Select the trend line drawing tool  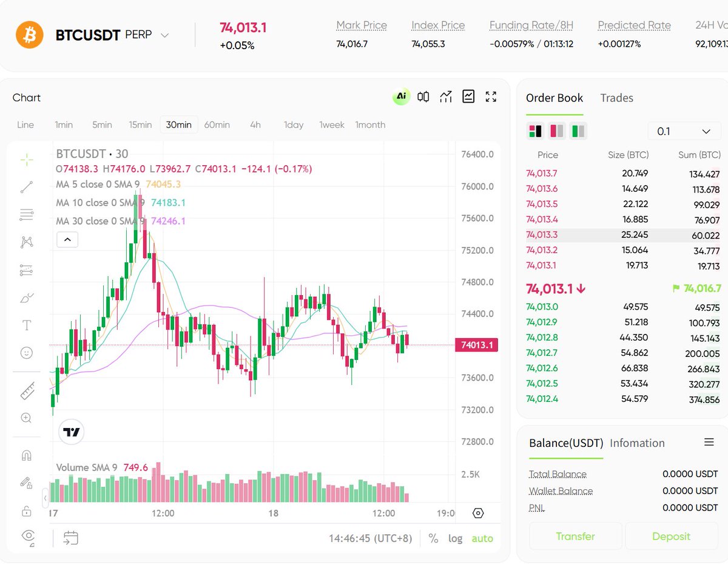tap(25, 187)
